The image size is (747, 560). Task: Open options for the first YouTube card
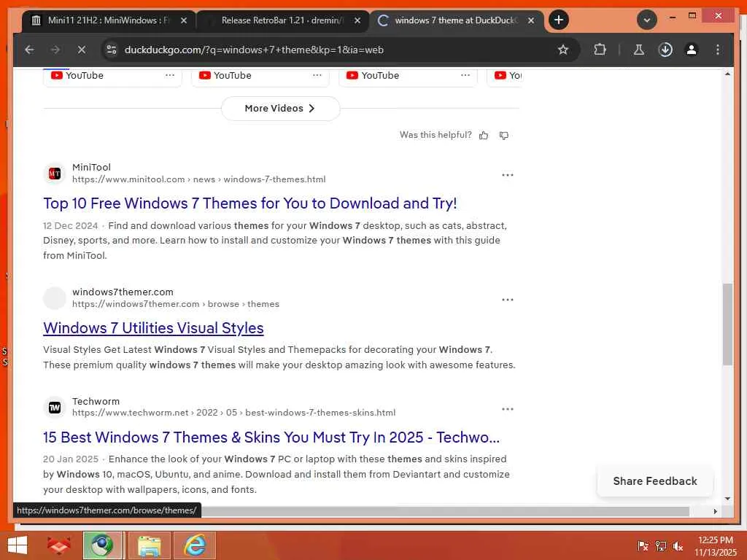click(x=169, y=75)
